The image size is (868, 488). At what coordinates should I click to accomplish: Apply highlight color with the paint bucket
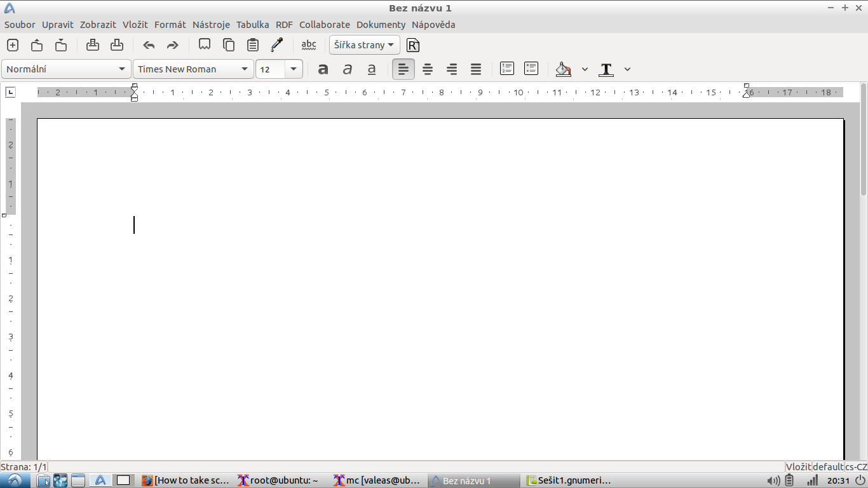(563, 69)
